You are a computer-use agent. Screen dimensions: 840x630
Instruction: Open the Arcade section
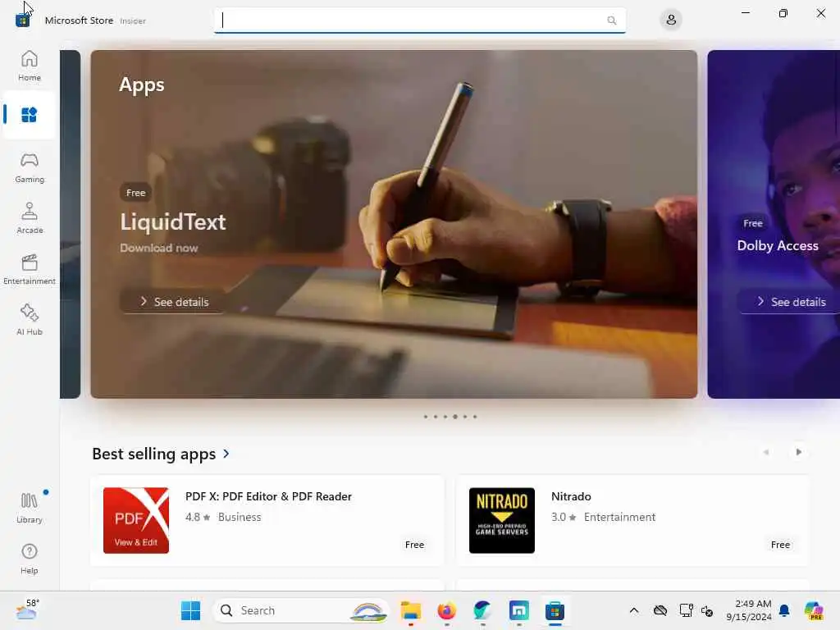coord(29,218)
